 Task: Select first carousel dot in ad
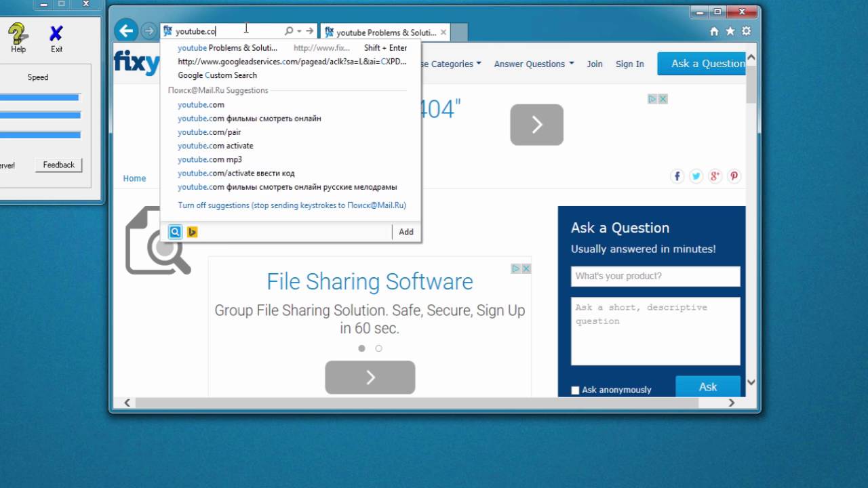(x=361, y=348)
